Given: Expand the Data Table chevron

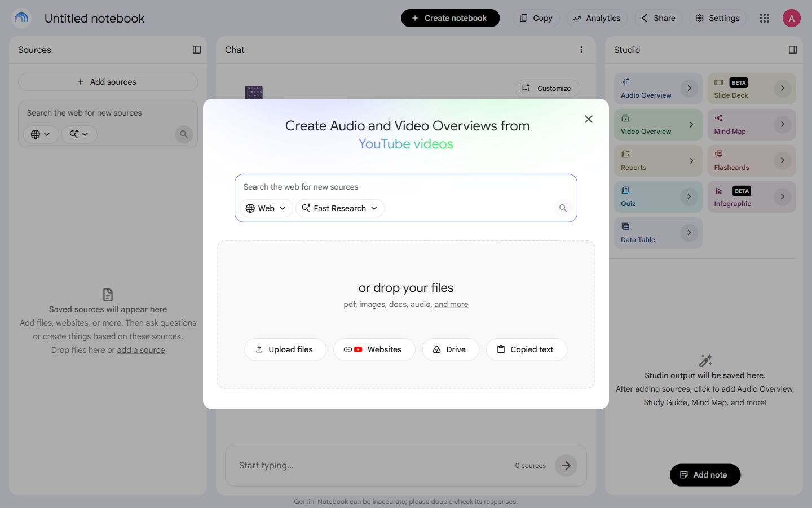Looking at the screenshot, I should pyautogui.click(x=689, y=233).
